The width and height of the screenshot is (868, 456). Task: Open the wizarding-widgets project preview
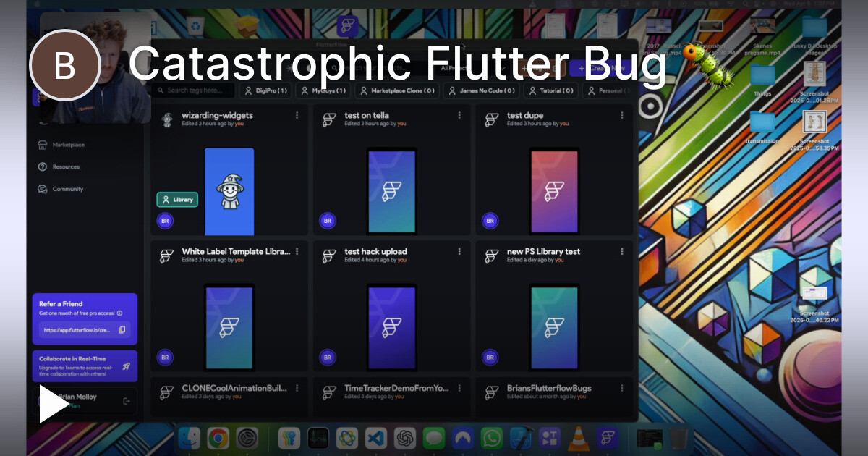(229, 191)
